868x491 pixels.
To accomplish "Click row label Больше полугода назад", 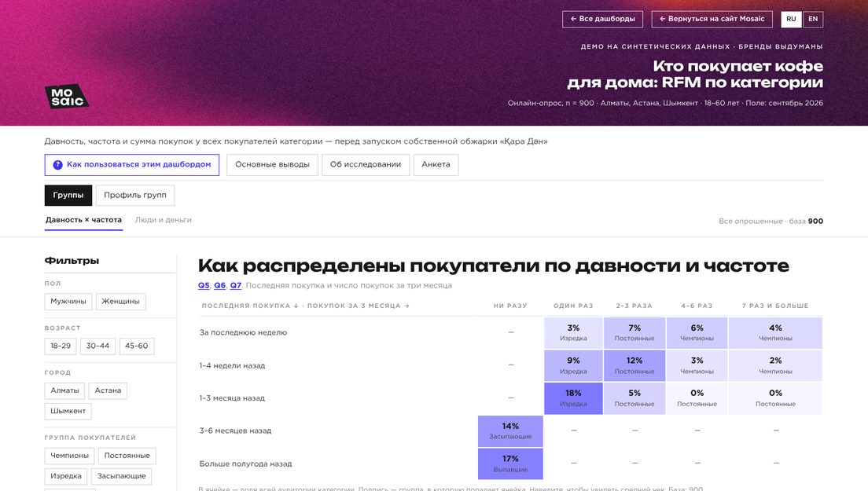I will point(245,464).
